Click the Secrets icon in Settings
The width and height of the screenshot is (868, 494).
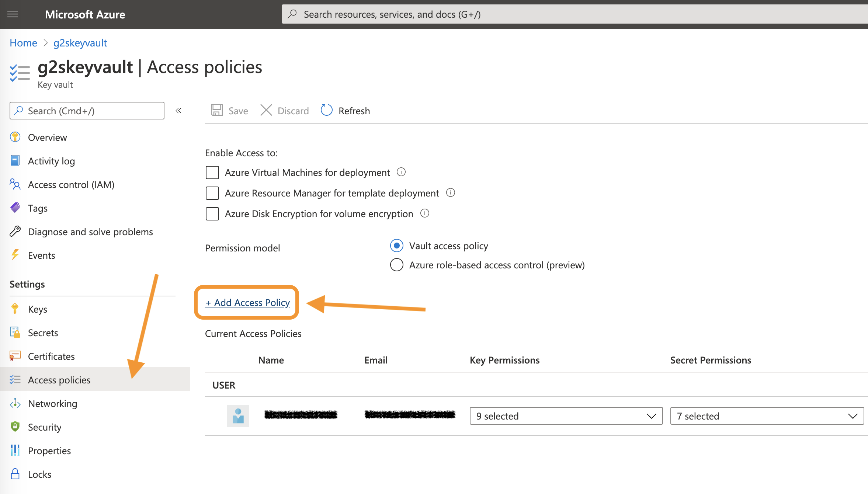click(15, 333)
